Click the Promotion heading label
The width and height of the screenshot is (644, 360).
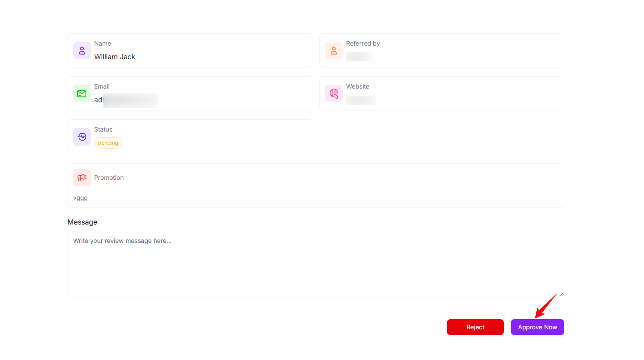click(109, 178)
